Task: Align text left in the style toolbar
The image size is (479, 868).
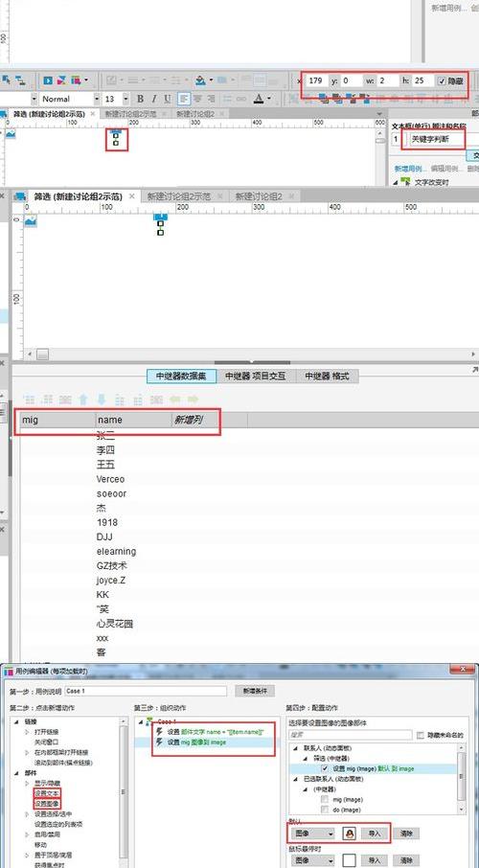Action: [x=184, y=99]
